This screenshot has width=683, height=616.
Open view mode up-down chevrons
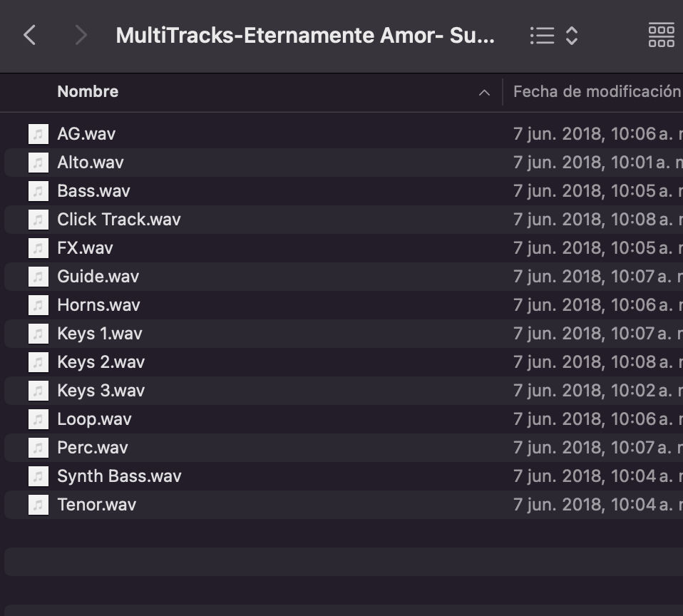click(572, 35)
